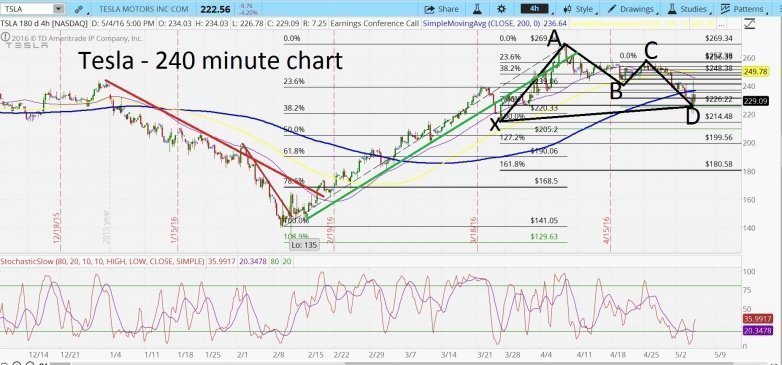Open chart settings gear icon
Viewport: 782px width, 365px height.
[x=501, y=9]
